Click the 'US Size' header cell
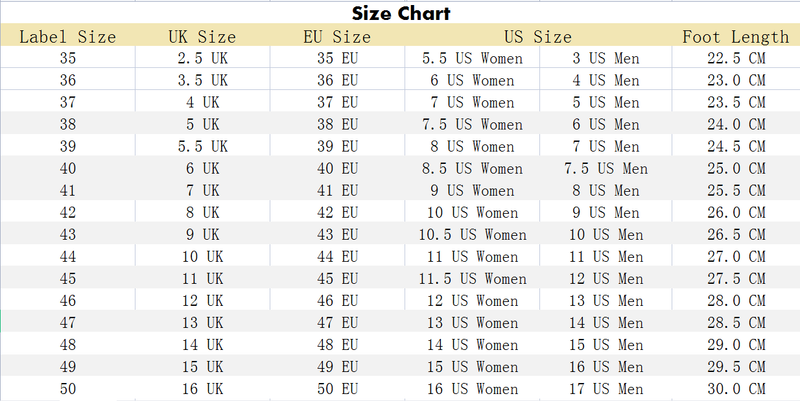The image size is (800, 401). (x=537, y=37)
